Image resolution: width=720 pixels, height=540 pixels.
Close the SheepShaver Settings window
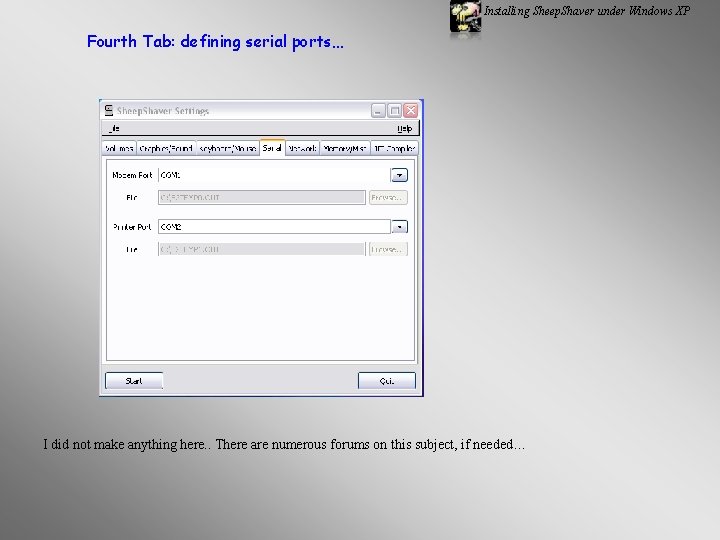[x=411, y=110]
